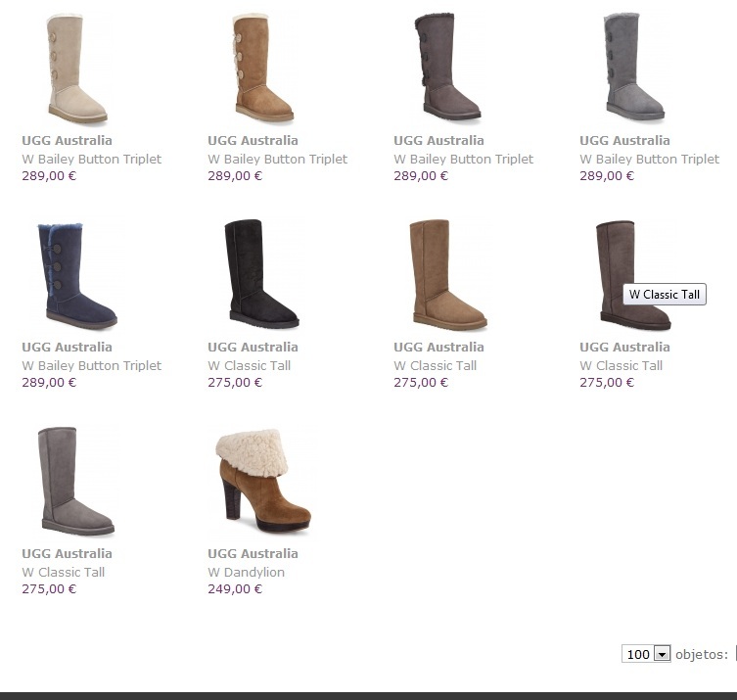Click the 289,00 € price under grey Triplet boot
This screenshot has height=700, width=737.
pos(607,176)
